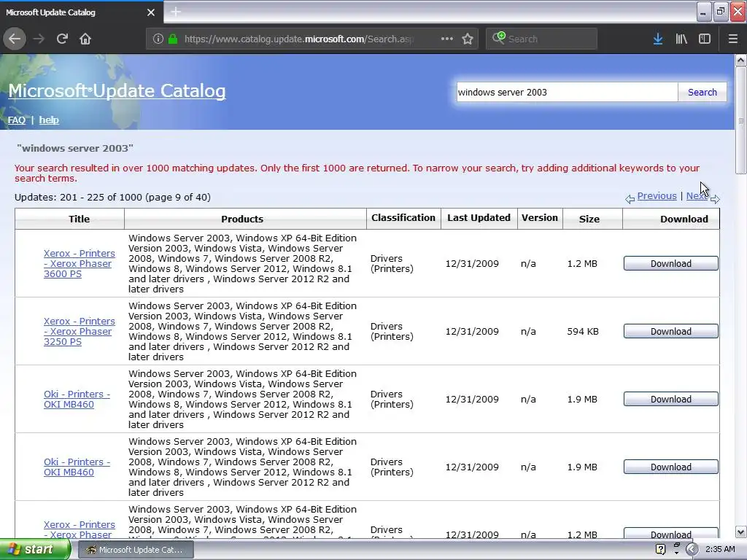
Task: Open the downloads arrow icon
Action: pyautogui.click(x=658, y=39)
